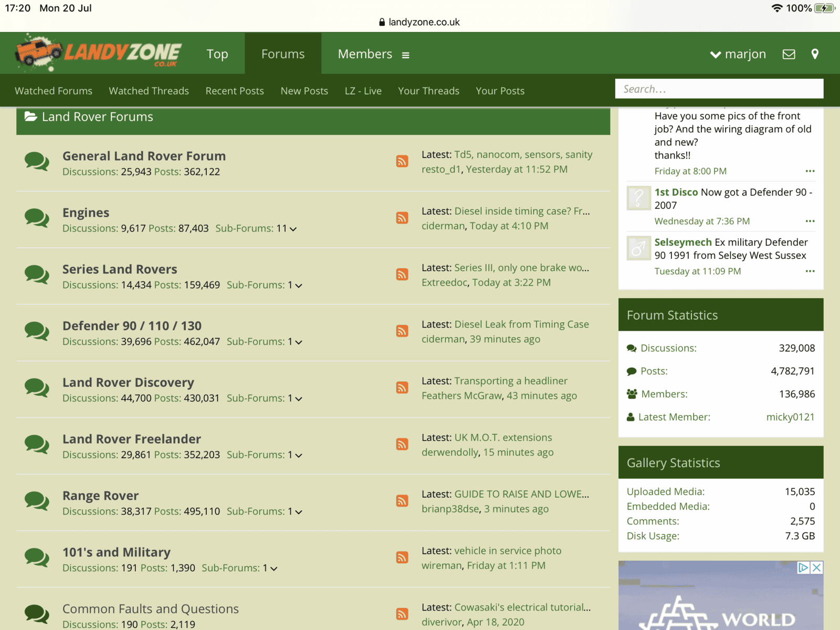The image size is (840, 630).
Task: Click the speech bubble icon beside Series Land Rovers
Action: [37, 275]
